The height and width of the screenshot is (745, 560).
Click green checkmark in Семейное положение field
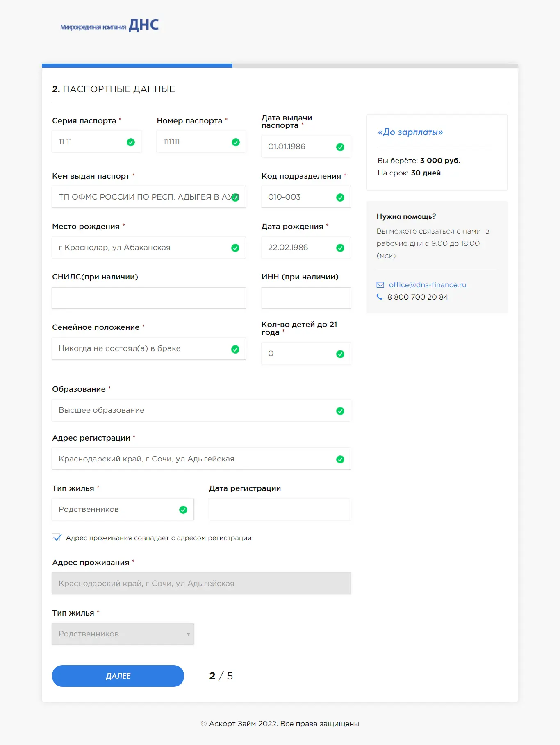click(x=235, y=349)
